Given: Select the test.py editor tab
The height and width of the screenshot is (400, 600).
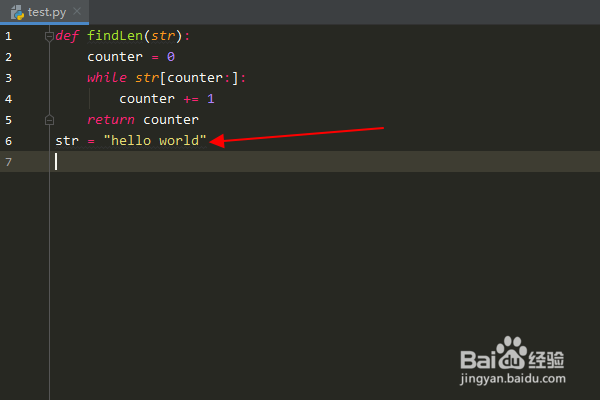Looking at the screenshot, I should tap(44, 12).
